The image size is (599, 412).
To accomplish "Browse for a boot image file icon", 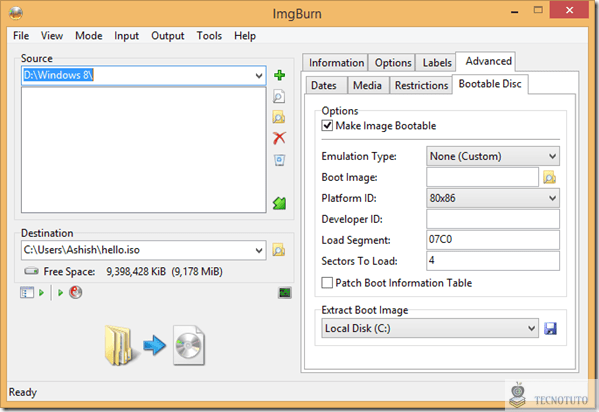I will [x=549, y=177].
